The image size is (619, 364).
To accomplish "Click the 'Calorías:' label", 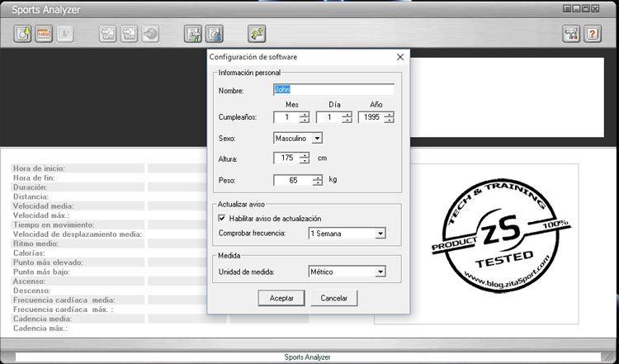I will (x=29, y=253).
